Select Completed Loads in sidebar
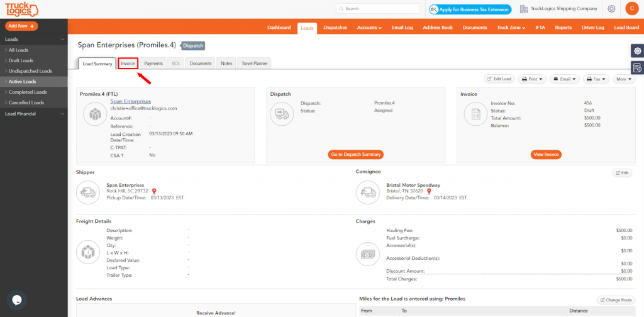 pos(34,92)
